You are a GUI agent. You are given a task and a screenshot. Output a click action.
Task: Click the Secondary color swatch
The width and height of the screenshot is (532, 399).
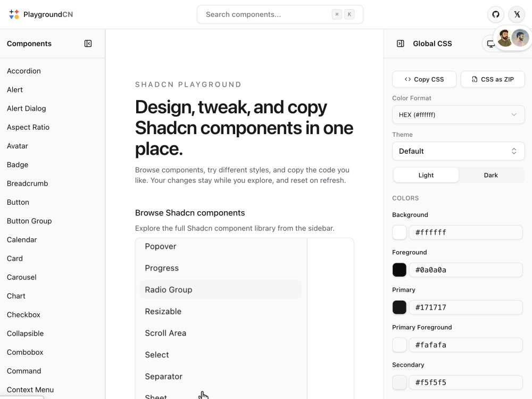pos(400,383)
